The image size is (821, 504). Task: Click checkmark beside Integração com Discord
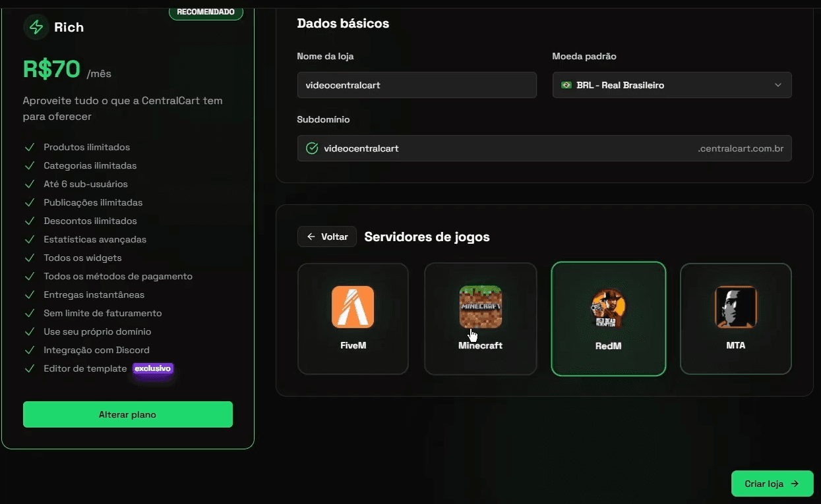point(30,350)
